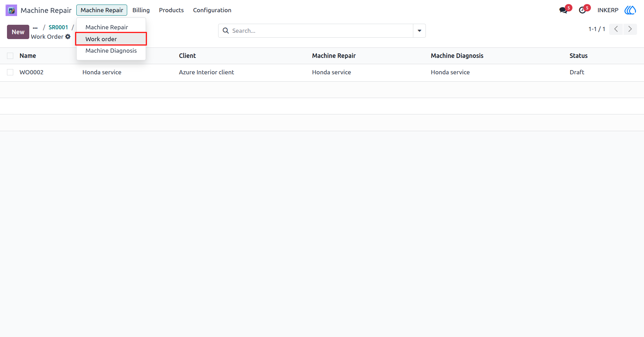Sort by the Machine Repair column header

coord(334,56)
